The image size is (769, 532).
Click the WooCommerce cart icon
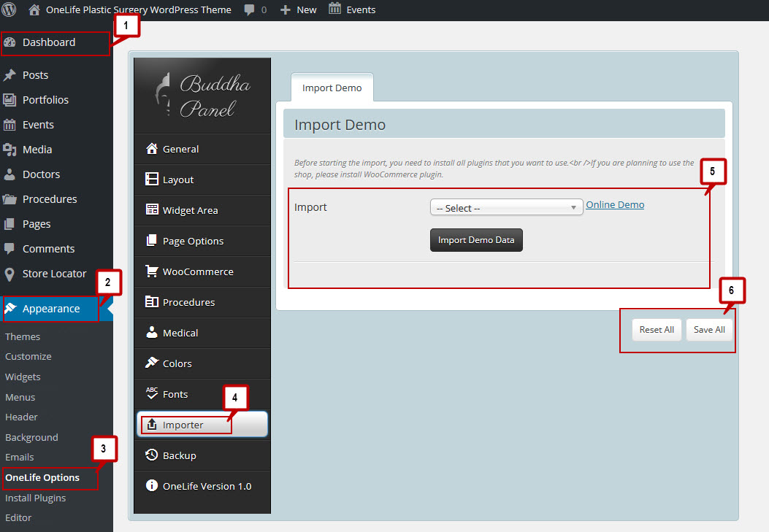[152, 271]
